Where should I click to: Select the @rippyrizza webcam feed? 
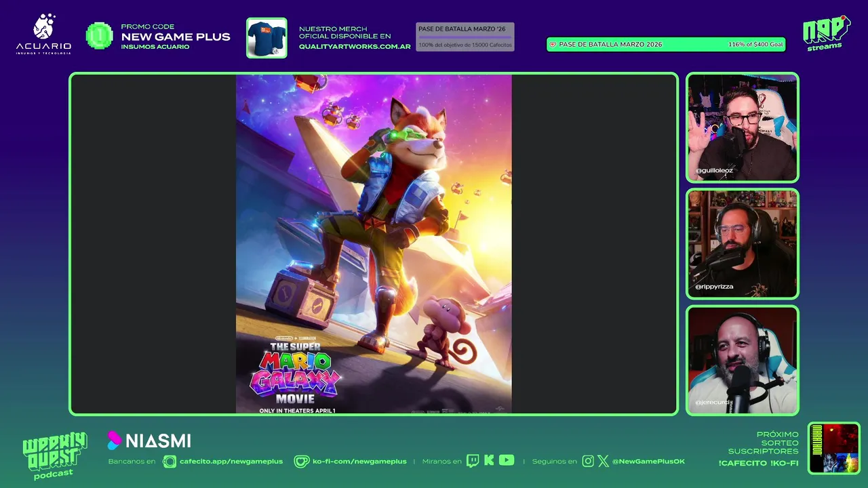(743, 244)
